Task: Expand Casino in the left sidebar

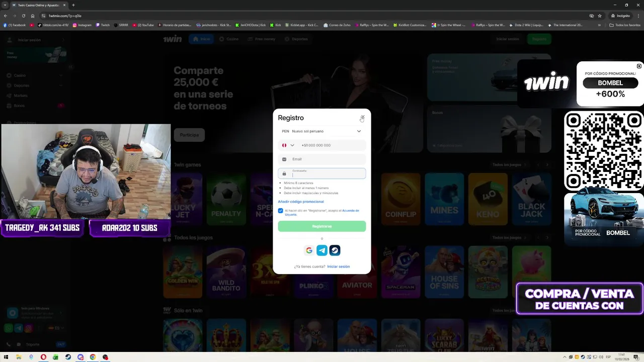Action: [34, 75]
